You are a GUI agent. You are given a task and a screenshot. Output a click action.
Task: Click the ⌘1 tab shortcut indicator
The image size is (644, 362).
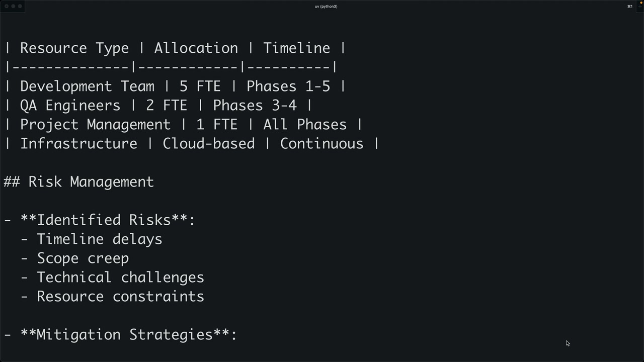click(629, 7)
